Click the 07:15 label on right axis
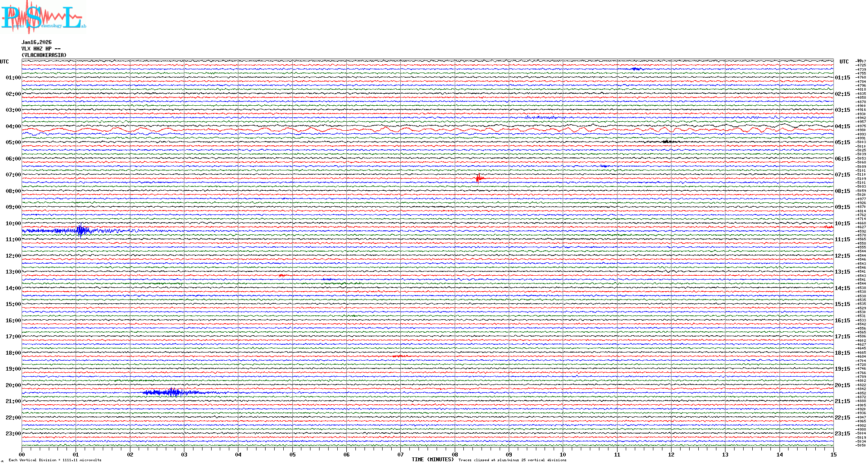The image size is (868, 466). [842, 175]
